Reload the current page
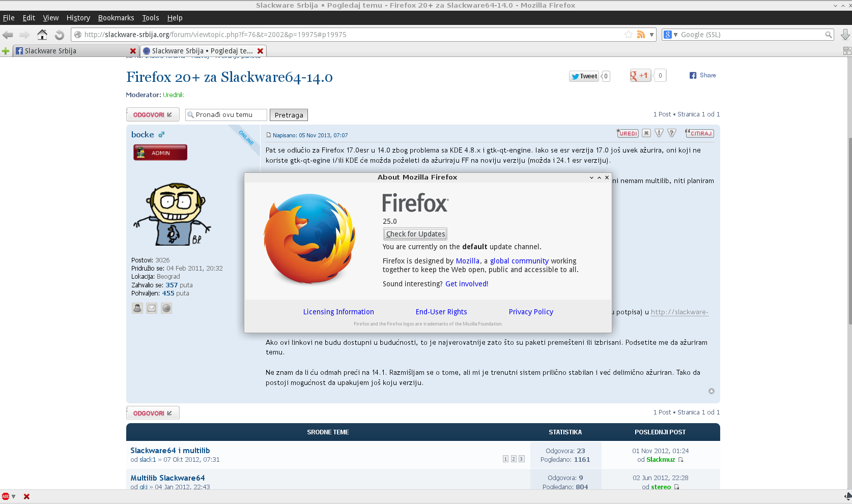 tap(60, 35)
